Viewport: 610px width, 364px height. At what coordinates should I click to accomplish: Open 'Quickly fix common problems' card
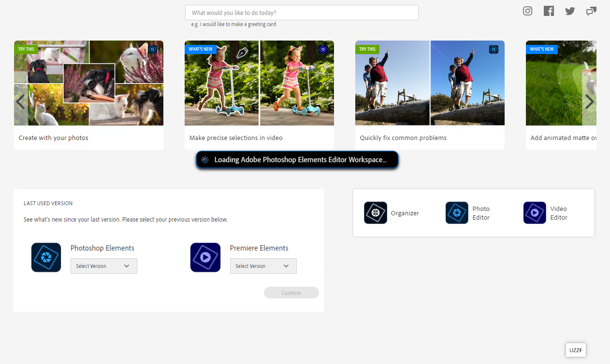point(430,95)
